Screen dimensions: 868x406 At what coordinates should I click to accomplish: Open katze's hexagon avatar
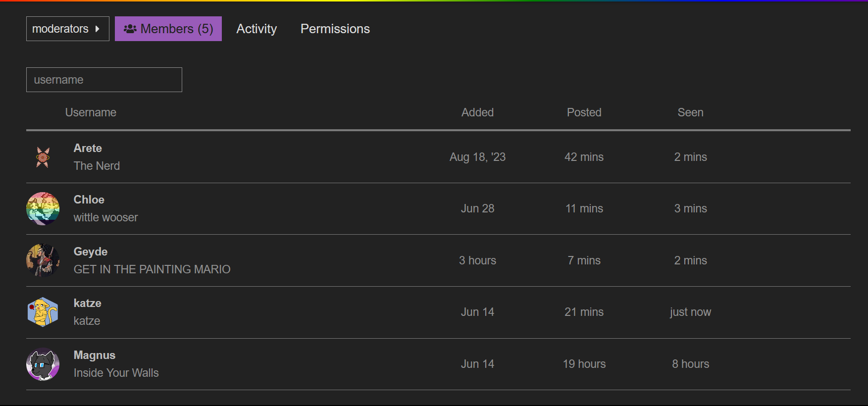pyautogui.click(x=43, y=312)
